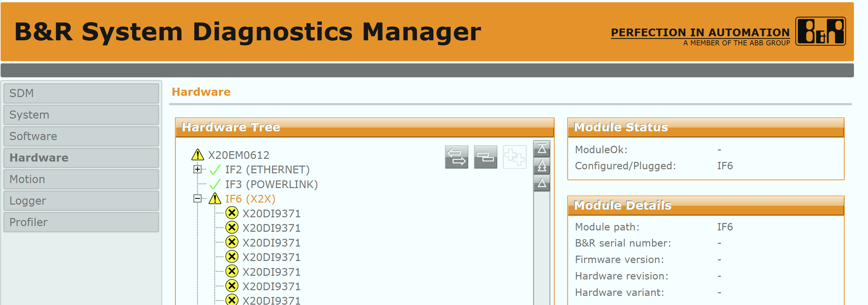Viewport: 868px width, 305px height.
Task: Click the B&R System Diagnostics Manager title
Action: pos(248,32)
